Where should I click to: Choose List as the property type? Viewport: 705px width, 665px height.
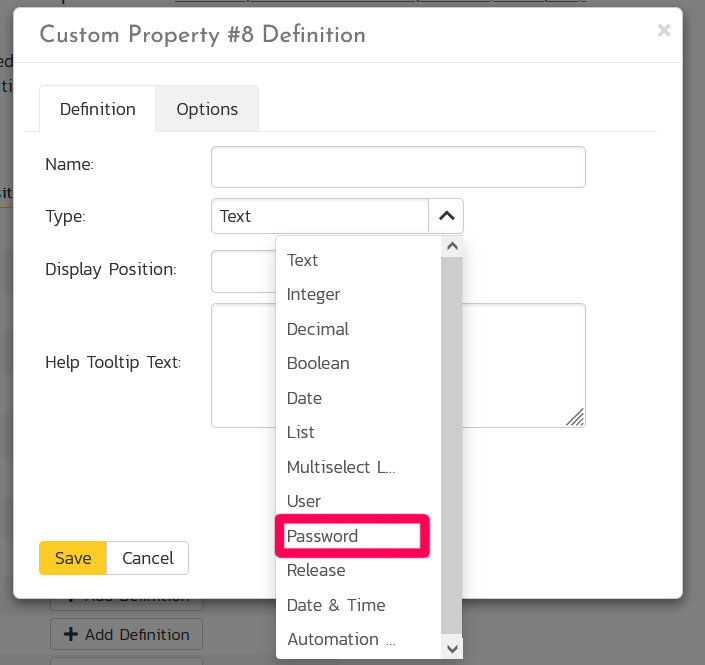click(x=300, y=432)
